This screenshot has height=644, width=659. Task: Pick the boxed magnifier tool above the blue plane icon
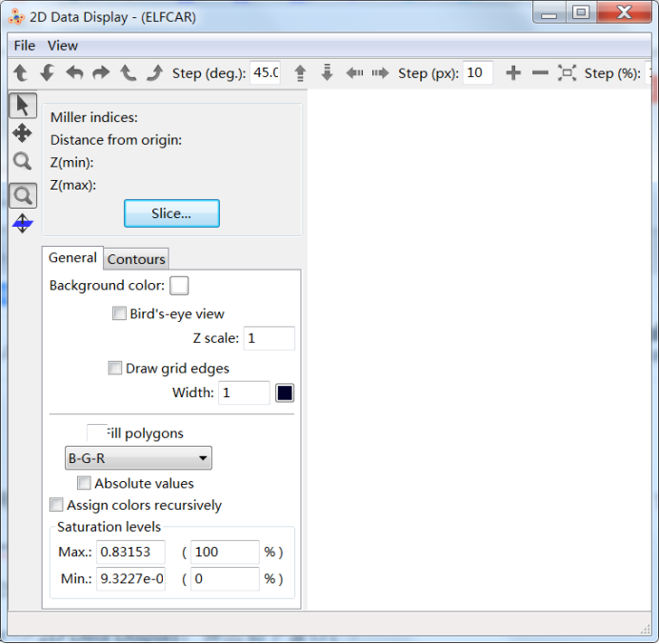point(23,195)
